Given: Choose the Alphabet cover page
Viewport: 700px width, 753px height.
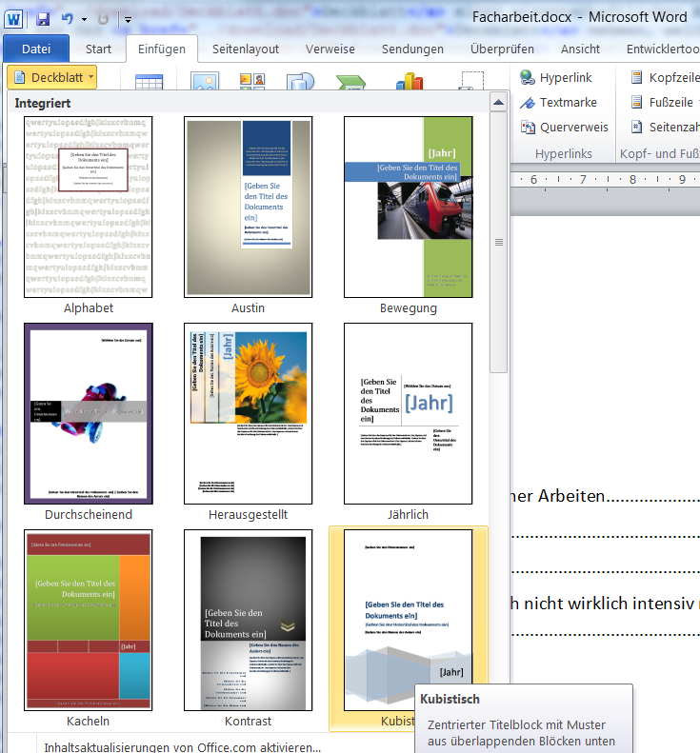Looking at the screenshot, I should pos(89,215).
